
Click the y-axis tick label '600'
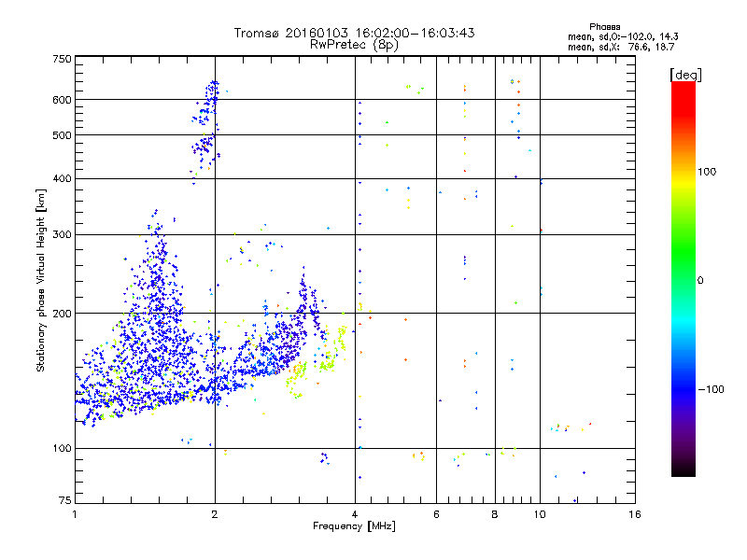click(x=62, y=100)
